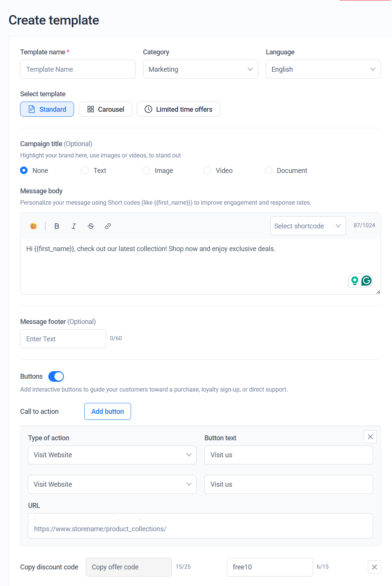Apply strikethrough formatting in message editor
The image size is (392, 586).
pos(91,226)
